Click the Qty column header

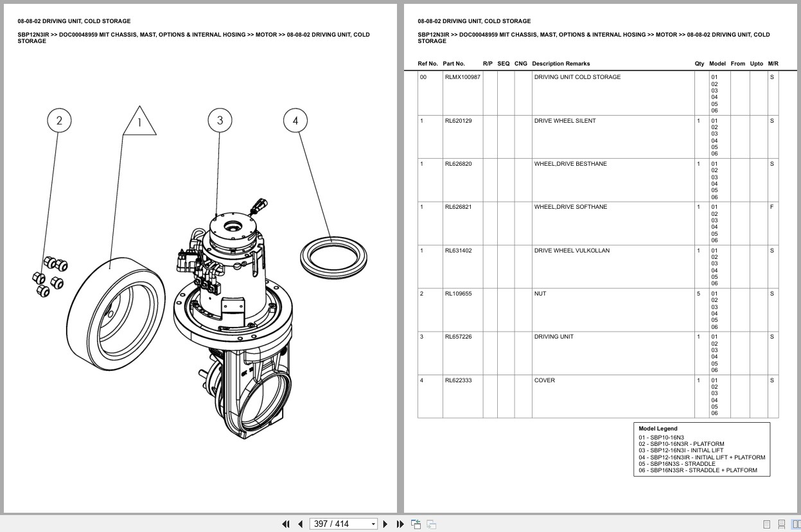700,64
